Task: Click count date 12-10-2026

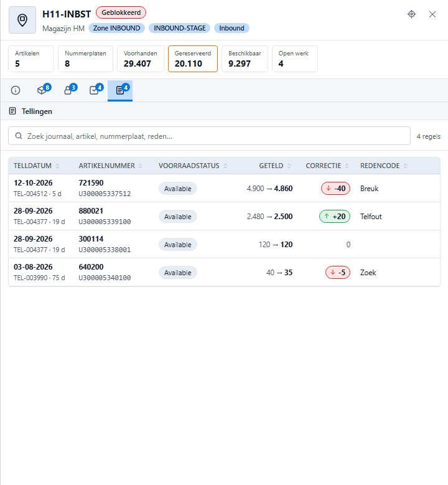Action: (33, 183)
